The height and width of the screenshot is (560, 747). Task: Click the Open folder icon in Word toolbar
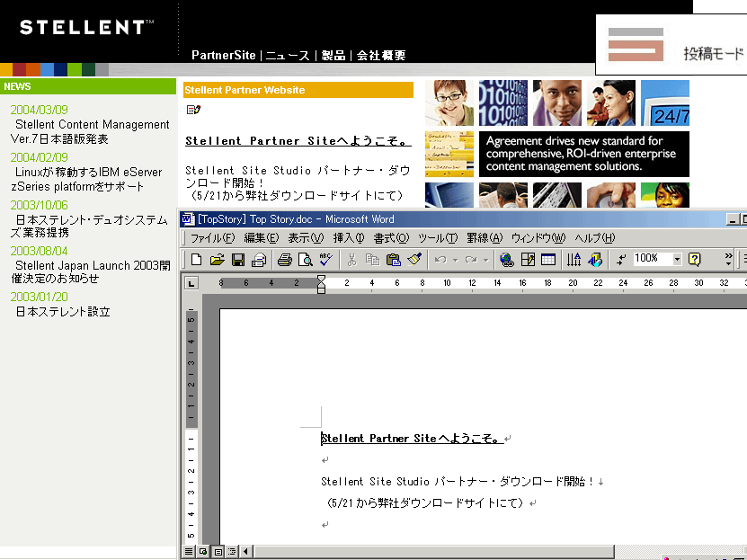tap(217, 260)
